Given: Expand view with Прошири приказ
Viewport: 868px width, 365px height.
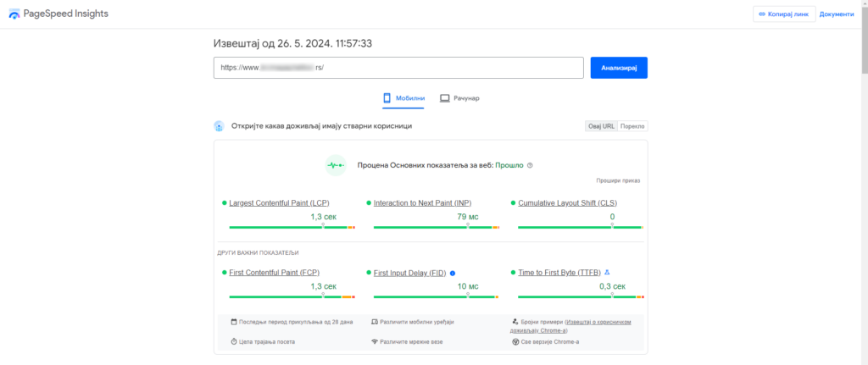Looking at the screenshot, I should [618, 180].
